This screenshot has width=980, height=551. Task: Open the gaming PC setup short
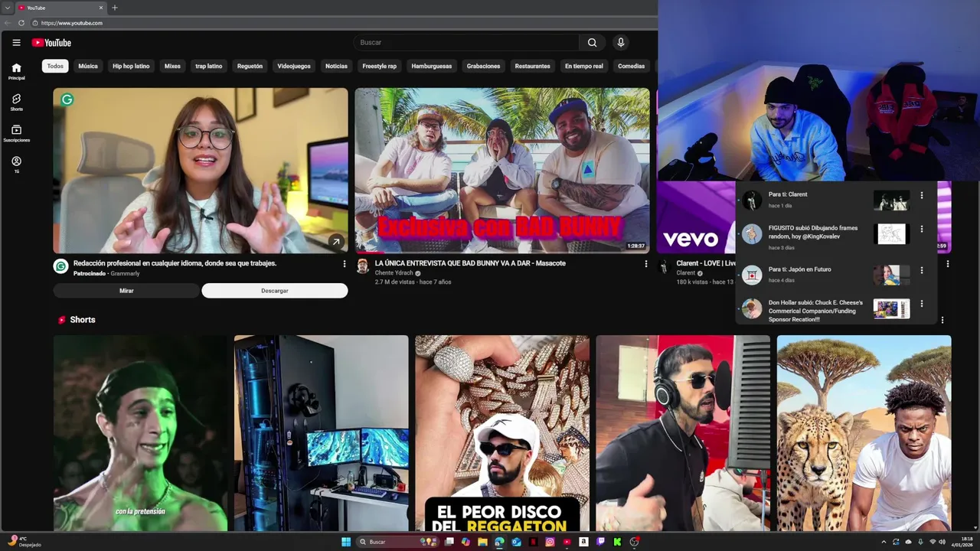pos(322,433)
